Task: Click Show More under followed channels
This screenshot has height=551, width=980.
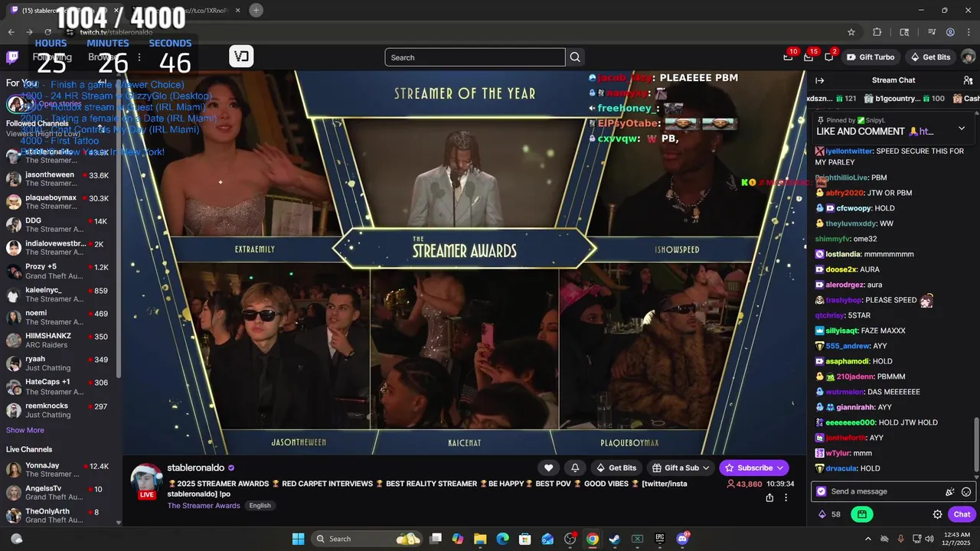Action: pos(25,430)
